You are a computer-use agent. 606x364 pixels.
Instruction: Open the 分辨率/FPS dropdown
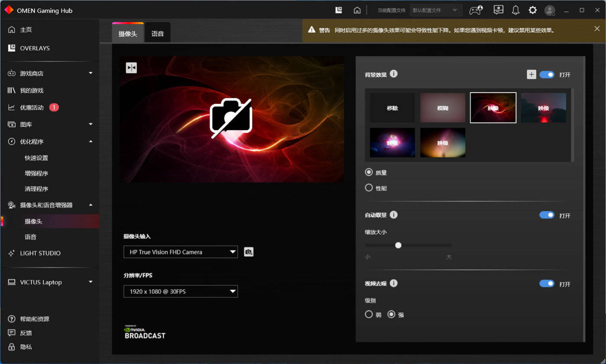click(181, 292)
